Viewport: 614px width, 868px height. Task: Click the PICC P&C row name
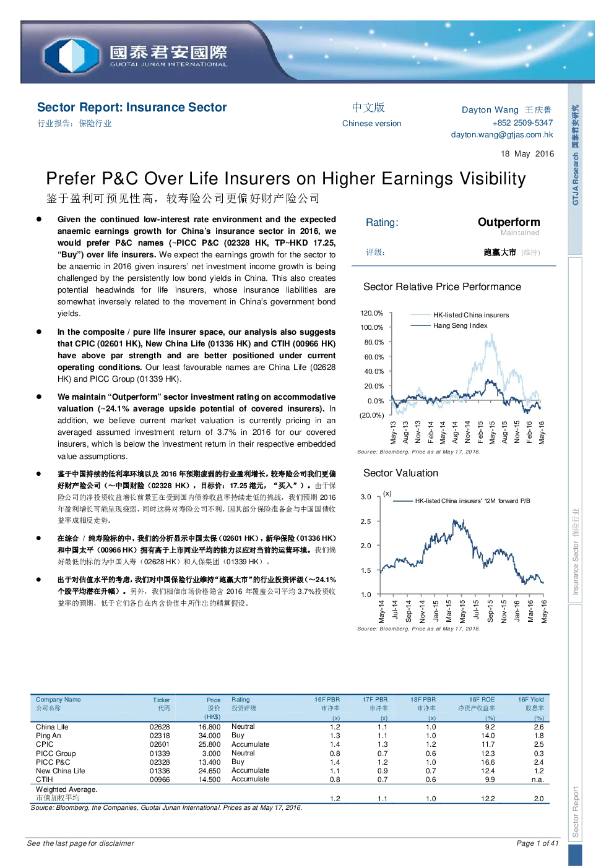(53, 762)
